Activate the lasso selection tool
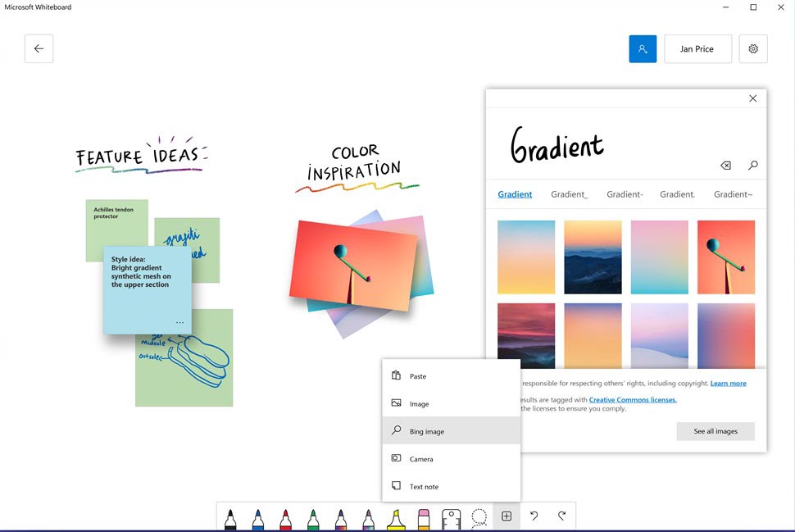The image size is (795, 532). click(478, 516)
